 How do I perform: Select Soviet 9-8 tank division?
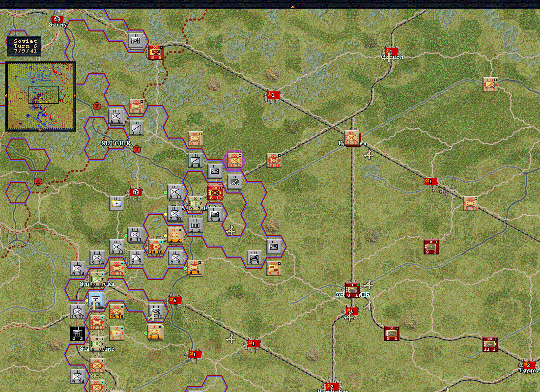(x=195, y=139)
